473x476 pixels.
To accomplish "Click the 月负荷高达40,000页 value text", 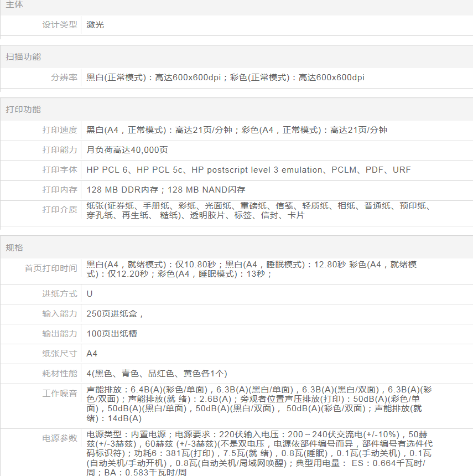I will pos(127,150).
